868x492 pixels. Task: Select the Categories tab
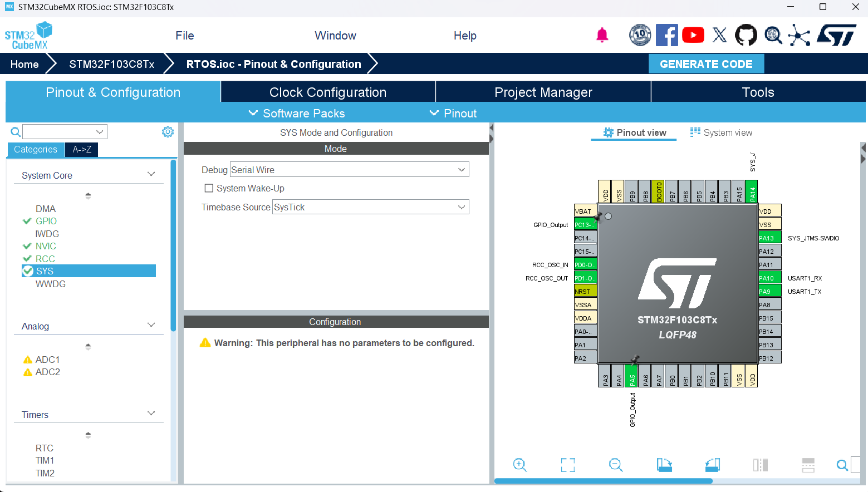click(36, 149)
